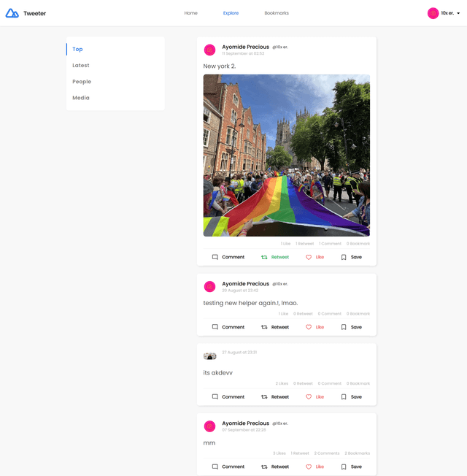Toggle Like heart on New york 2. post
The width and height of the screenshot is (467, 476).
309,257
